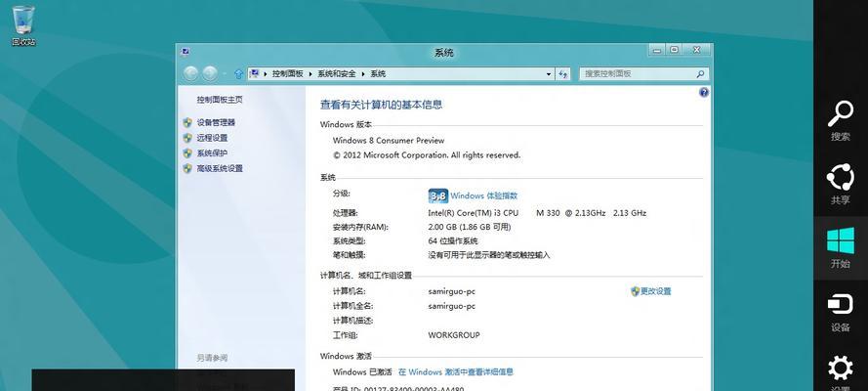The width and height of the screenshot is (868, 391).
Task: Click the magnifier icon in search box
Action: [701, 73]
